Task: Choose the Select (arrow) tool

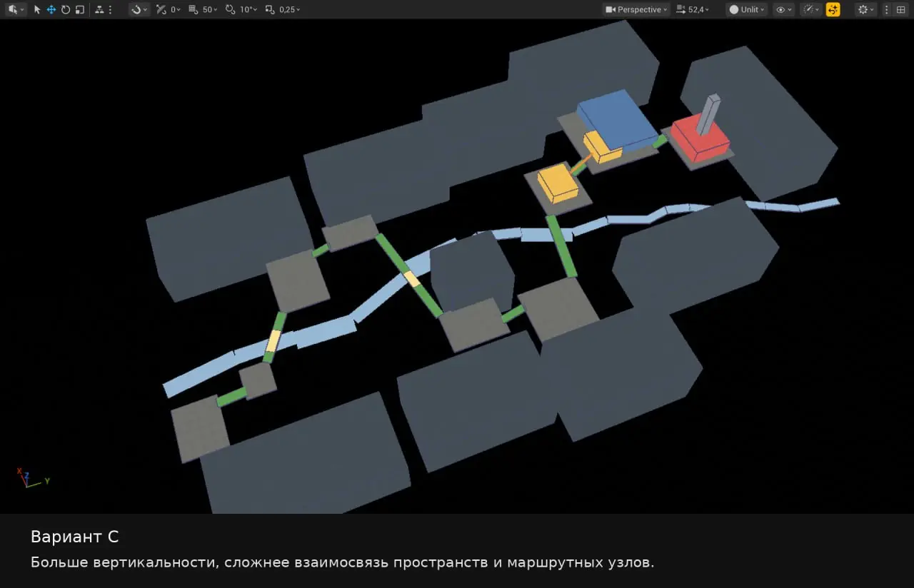Action: (x=37, y=10)
